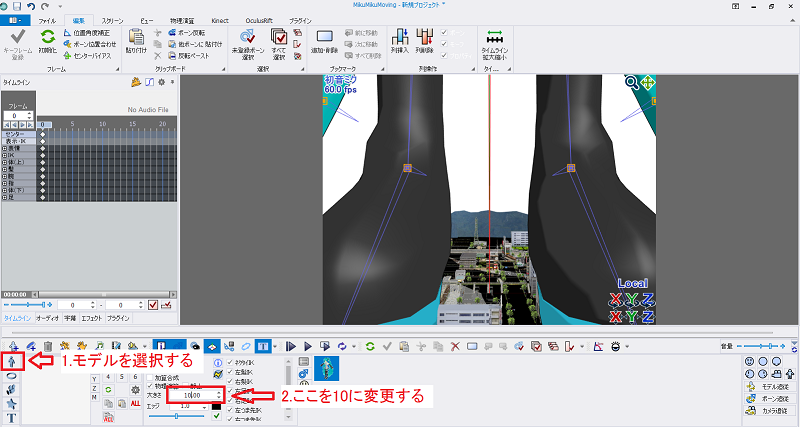This screenshot has height=427, width=800.
Task: Open the 物理演算 ribbon tab
Action: [182, 21]
